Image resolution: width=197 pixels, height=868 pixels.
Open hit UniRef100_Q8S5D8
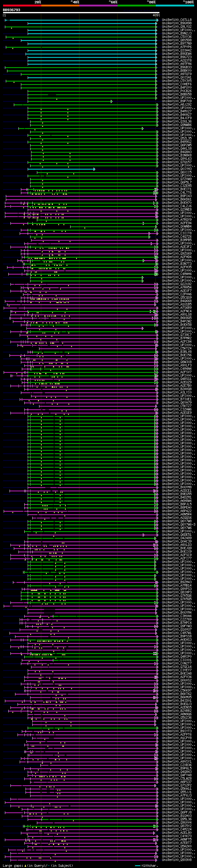[177, 40]
